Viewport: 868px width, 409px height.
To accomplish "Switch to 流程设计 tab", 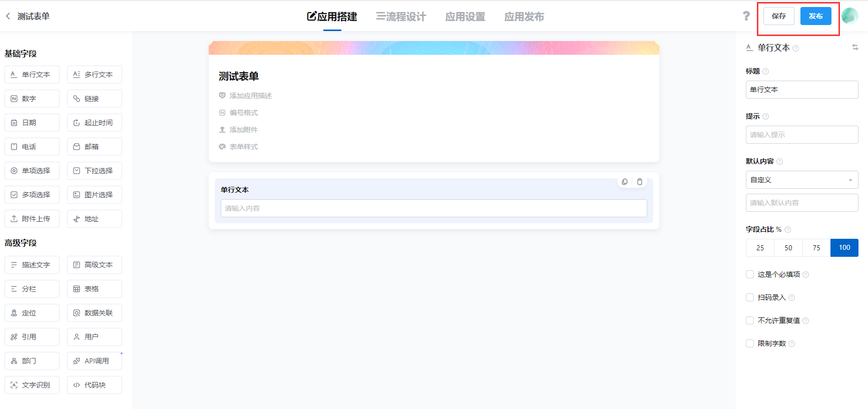I will click(x=401, y=17).
